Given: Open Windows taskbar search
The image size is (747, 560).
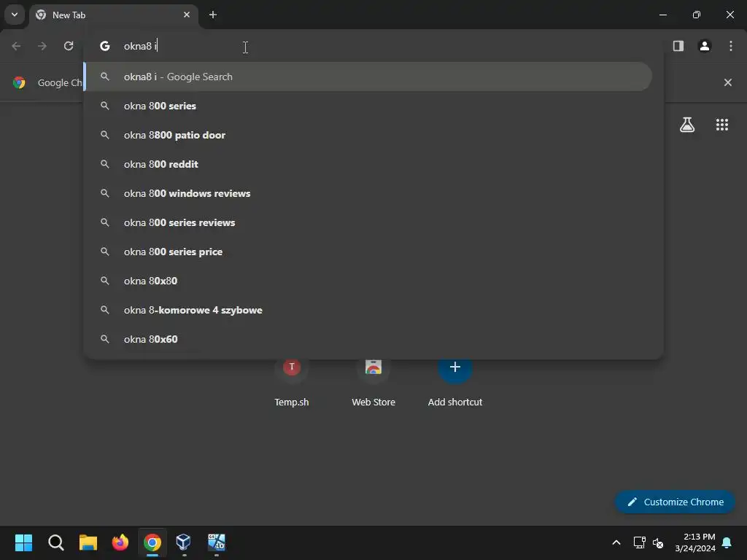Looking at the screenshot, I should click(55, 542).
